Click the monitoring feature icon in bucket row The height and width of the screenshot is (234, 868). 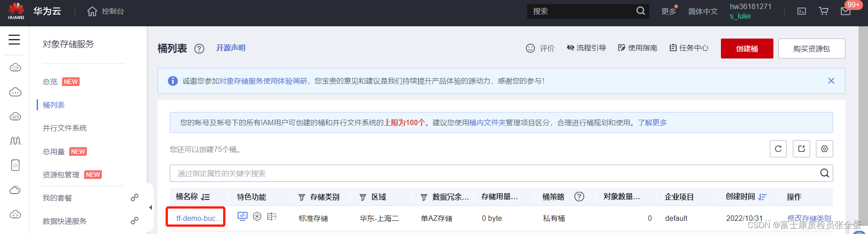pyautogui.click(x=243, y=216)
